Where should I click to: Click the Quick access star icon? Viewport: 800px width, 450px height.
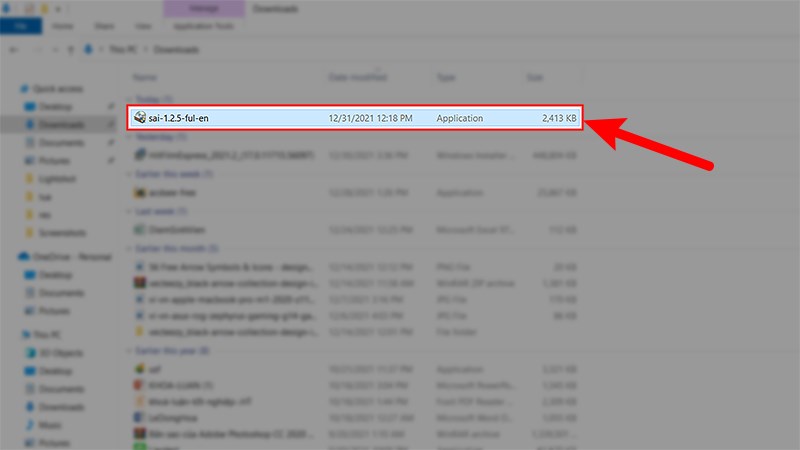24,89
